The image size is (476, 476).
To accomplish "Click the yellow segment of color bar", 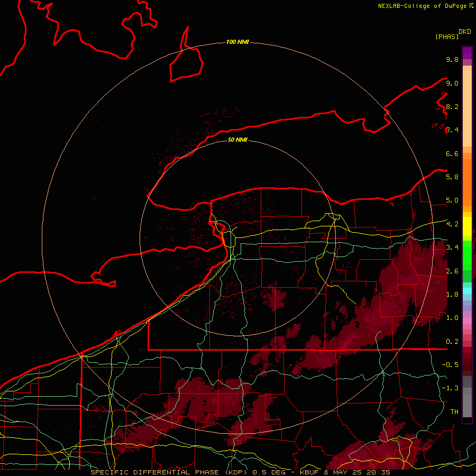I will 467,226.
